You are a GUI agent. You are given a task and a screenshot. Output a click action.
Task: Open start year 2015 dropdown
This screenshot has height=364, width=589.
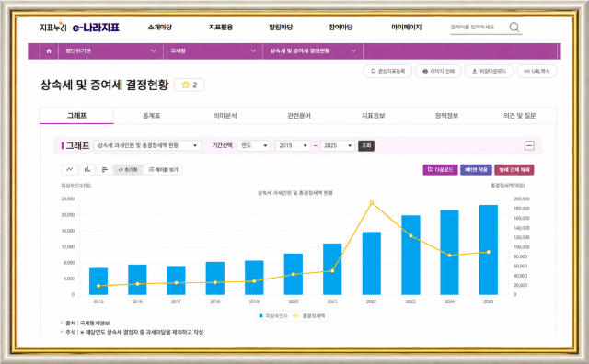coord(293,145)
